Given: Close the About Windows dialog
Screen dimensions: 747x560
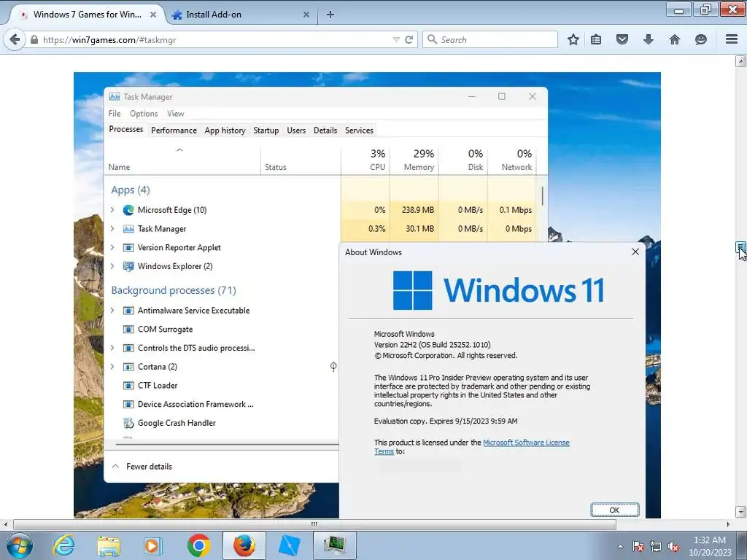Looking at the screenshot, I should tap(635, 252).
